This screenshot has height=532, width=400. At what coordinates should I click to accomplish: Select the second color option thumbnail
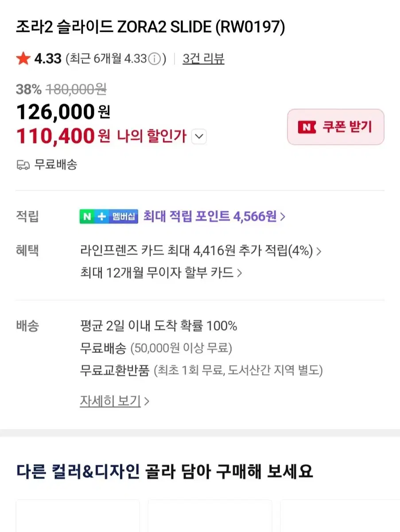210,516
